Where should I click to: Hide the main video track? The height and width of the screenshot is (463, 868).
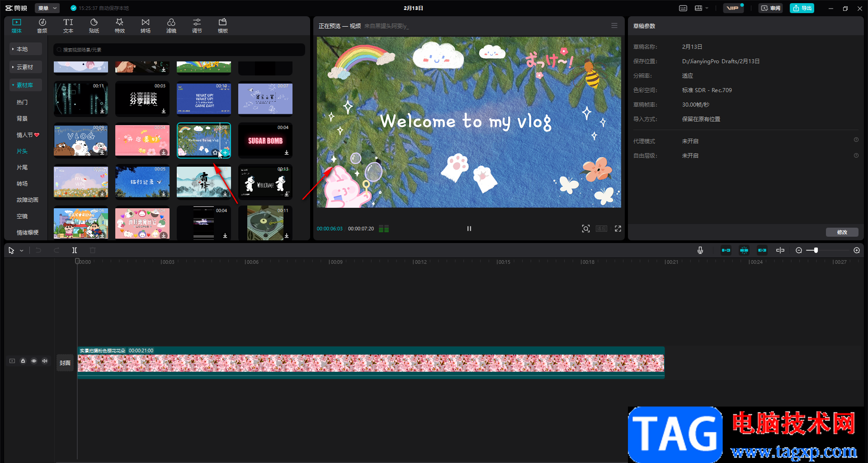[34, 361]
